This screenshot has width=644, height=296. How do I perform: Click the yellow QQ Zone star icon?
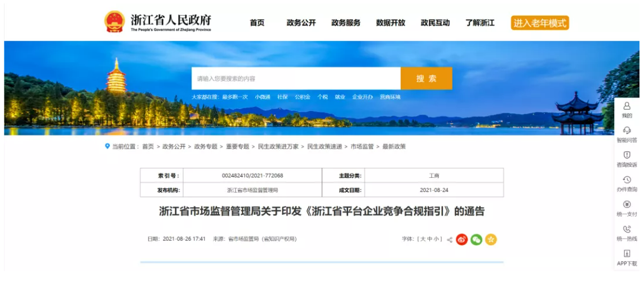[x=491, y=239]
